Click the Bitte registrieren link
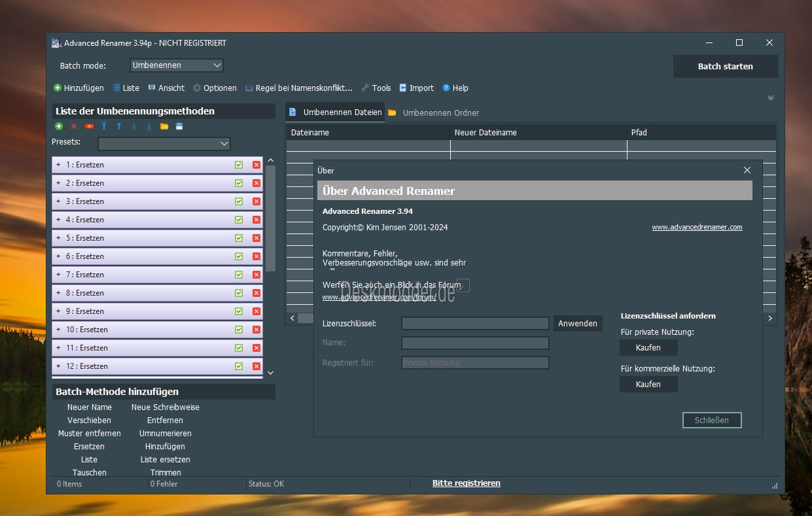 tap(467, 483)
